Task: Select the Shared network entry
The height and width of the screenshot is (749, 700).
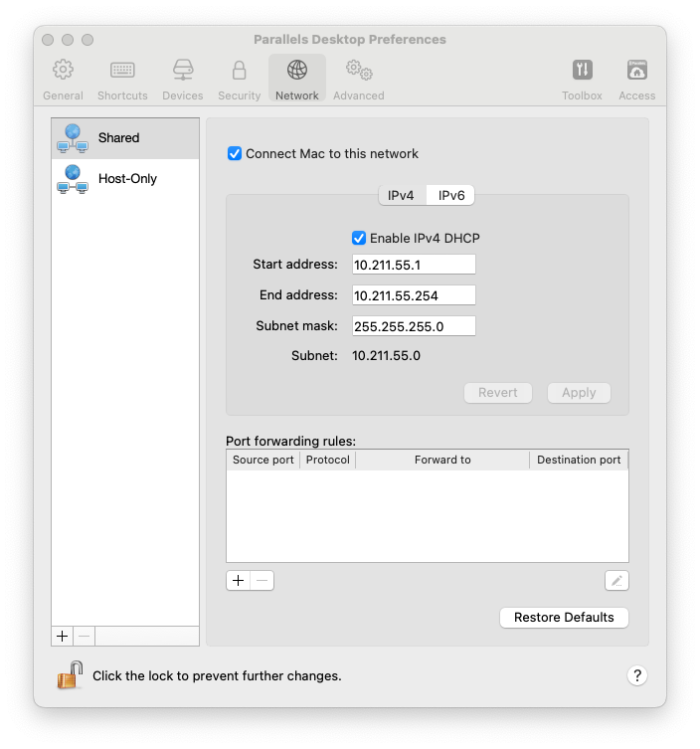Action: point(125,138)
